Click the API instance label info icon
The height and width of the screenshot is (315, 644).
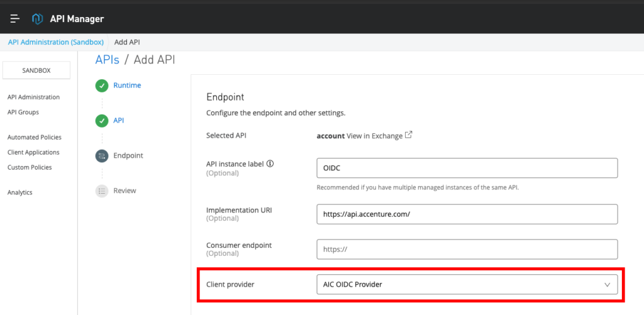270,163
